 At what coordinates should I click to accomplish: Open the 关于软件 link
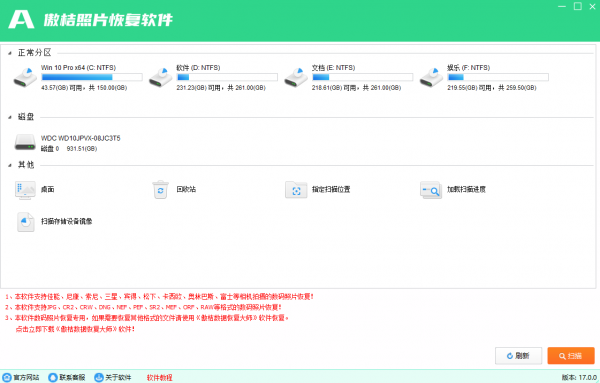click(118, 378)
